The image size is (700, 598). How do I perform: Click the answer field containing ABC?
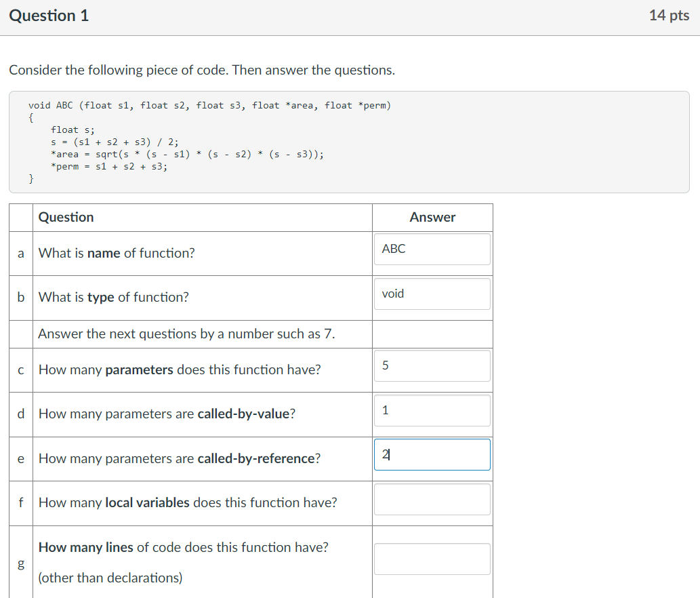tap(432, 250)
